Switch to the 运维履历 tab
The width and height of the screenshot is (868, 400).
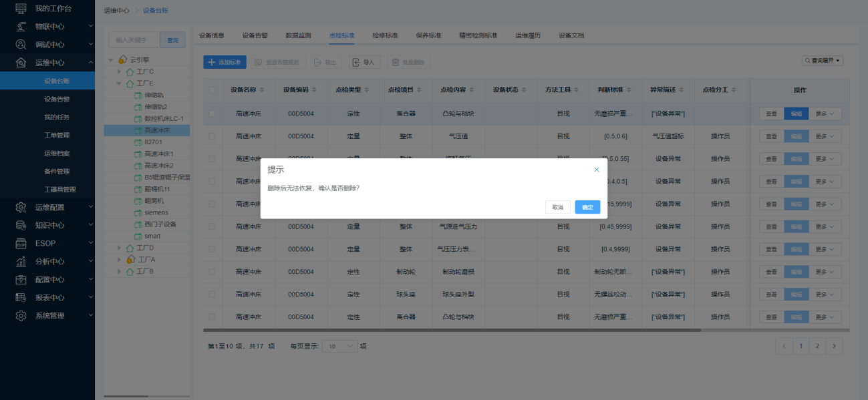(x=528, y=35)
